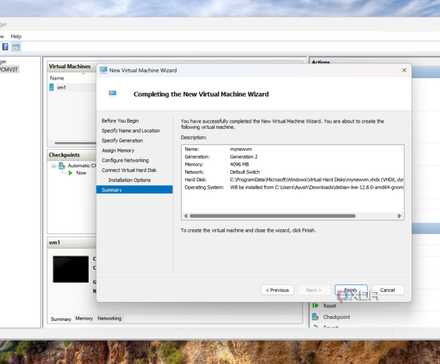Click the description horizontal scrollbar thumb

(x=273, y=216)
